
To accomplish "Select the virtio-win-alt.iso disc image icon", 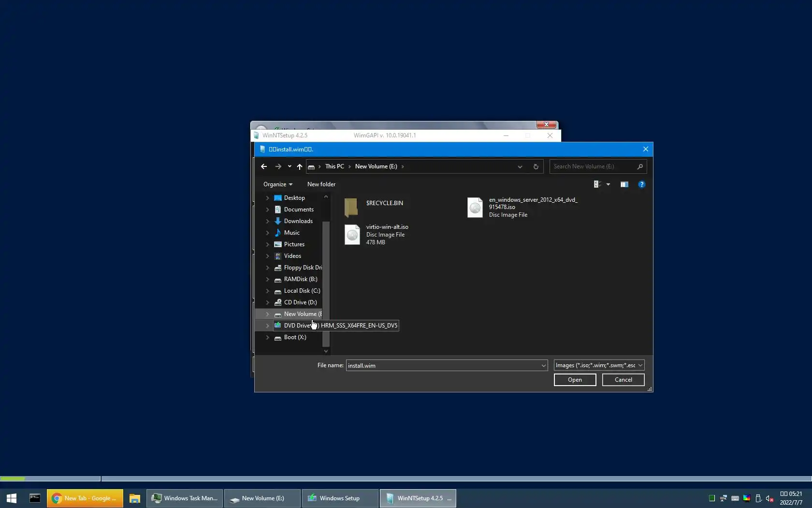I will coord(352,235).
